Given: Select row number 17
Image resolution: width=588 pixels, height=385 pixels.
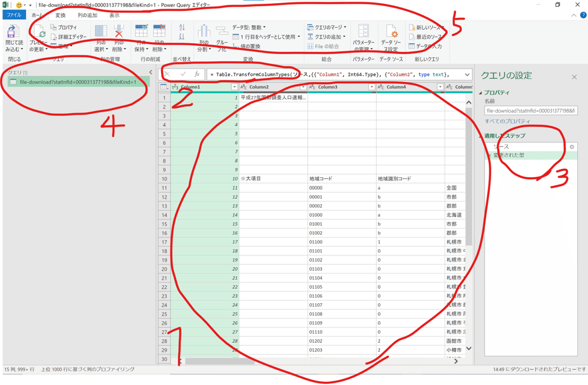Looking at the screenshot, I should tap(164, 242).
